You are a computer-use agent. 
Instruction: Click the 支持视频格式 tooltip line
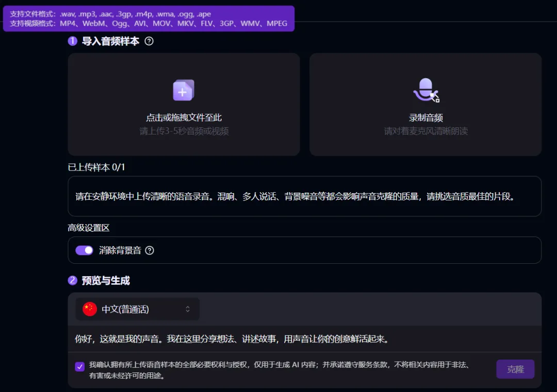149,23
